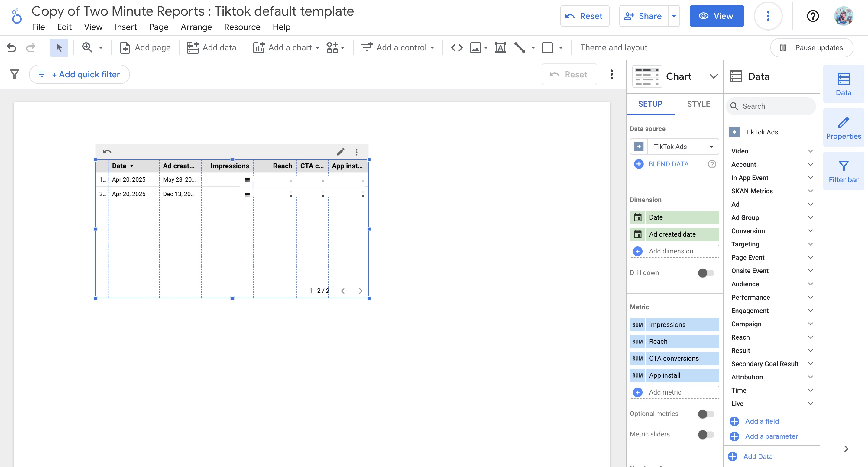Select the rectangle shape tool
868x467 pixels.
548,48
